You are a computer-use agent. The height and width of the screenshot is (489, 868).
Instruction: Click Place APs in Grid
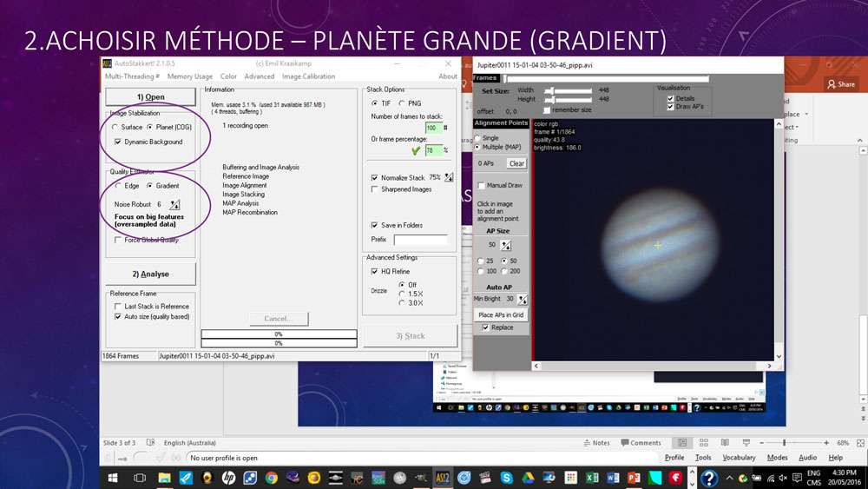pos(501,314)
